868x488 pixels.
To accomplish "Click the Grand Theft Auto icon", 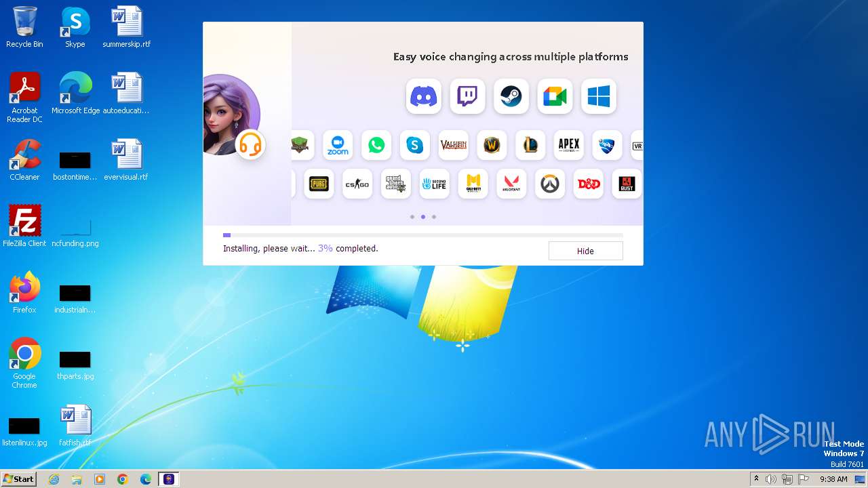I will coord(396,184).
